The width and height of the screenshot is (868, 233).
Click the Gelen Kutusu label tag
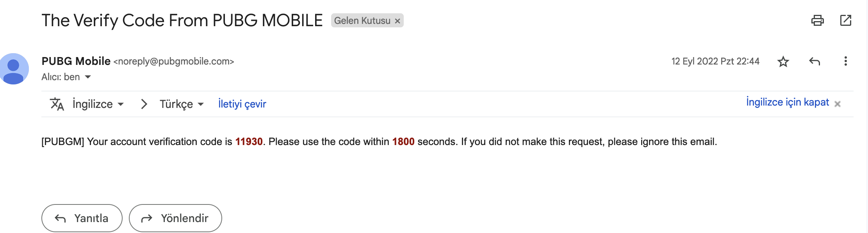pyautogui.click(x=362, y=21)
